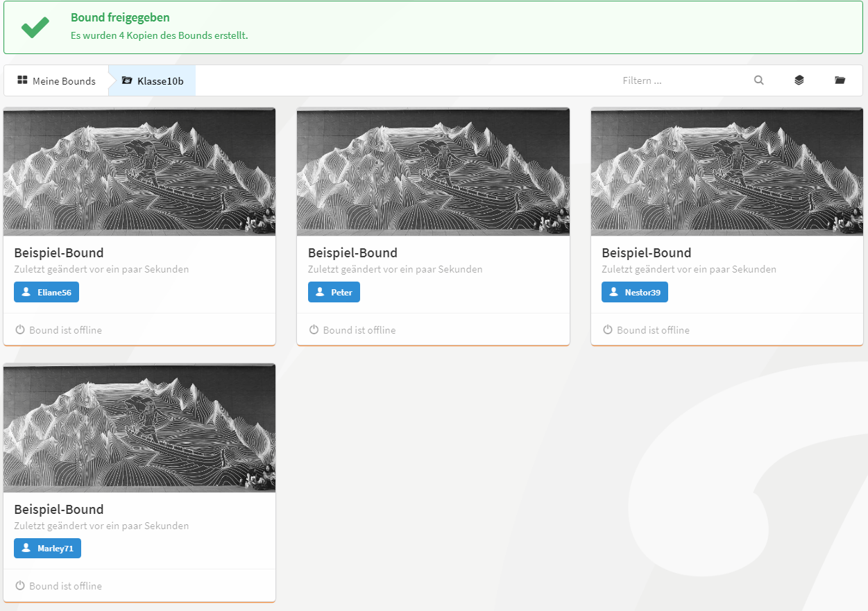868x611 pixels.
Task: Click the layers stack icon in toolbar
Action: (799, 80)
